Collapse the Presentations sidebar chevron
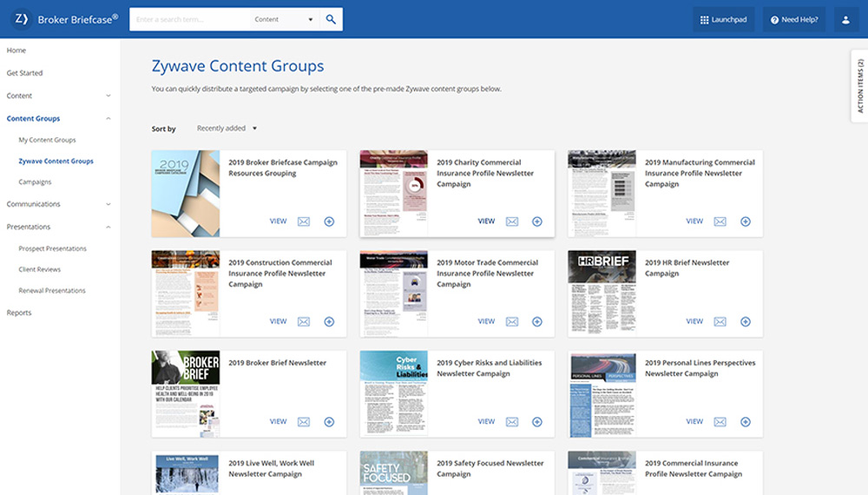This screenshot has height=495, width=868. point(108,227)
